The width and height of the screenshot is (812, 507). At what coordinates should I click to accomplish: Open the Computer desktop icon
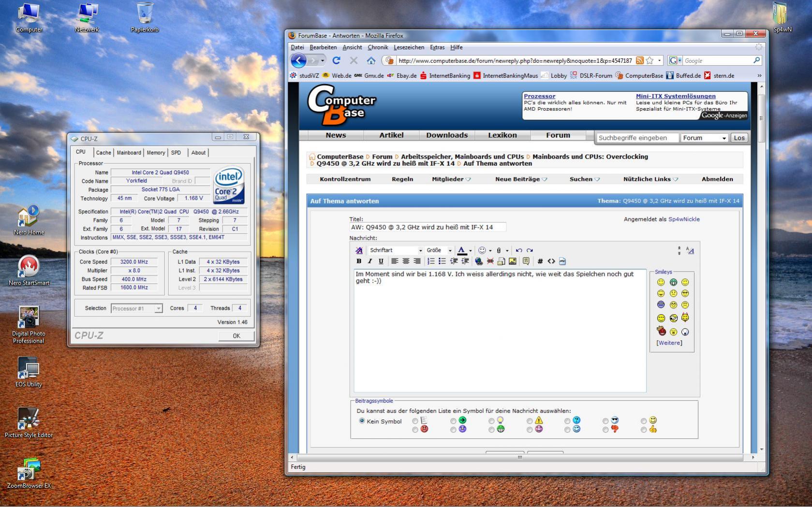point(29,18)
